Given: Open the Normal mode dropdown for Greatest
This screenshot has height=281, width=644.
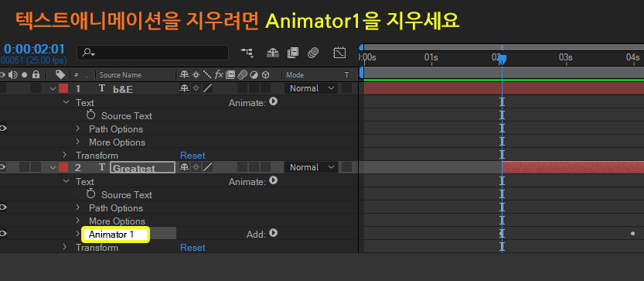Looking at the screenshot, I should tap(311, 167).
